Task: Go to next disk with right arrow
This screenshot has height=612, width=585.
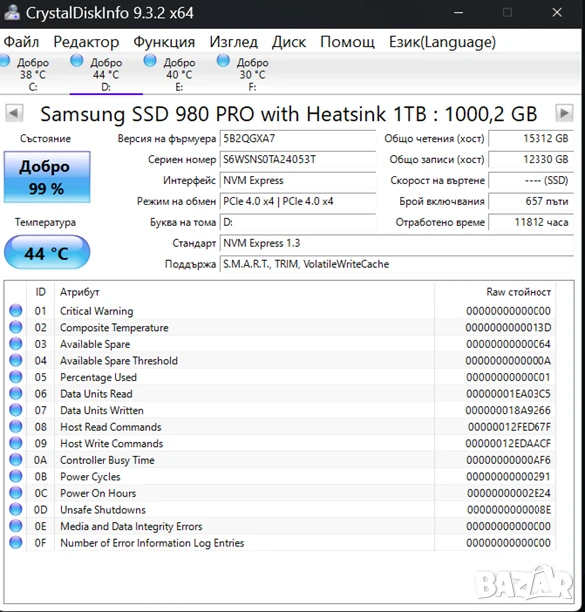Action: click(x=564, y=113)
